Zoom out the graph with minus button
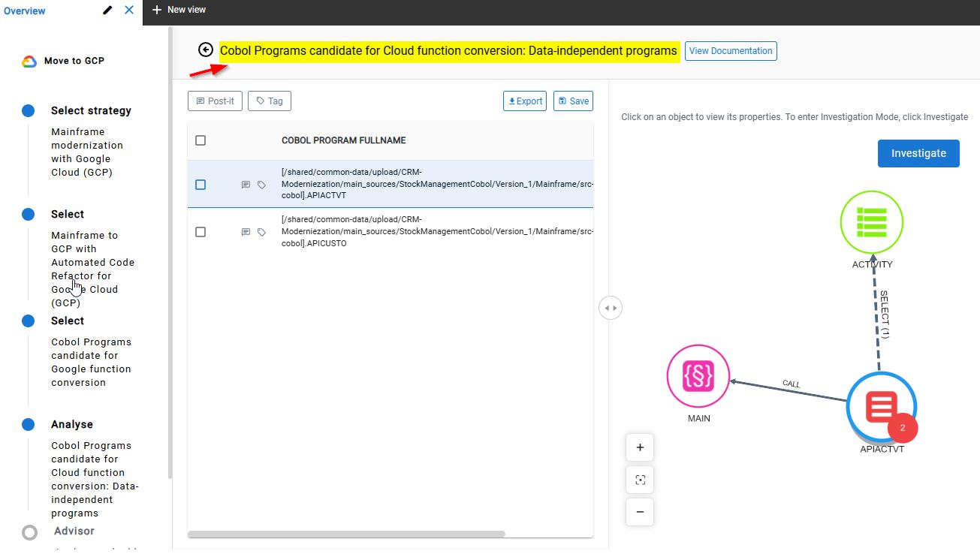The width and height of the screenshot is (980, 554). (x=640, y=512)
